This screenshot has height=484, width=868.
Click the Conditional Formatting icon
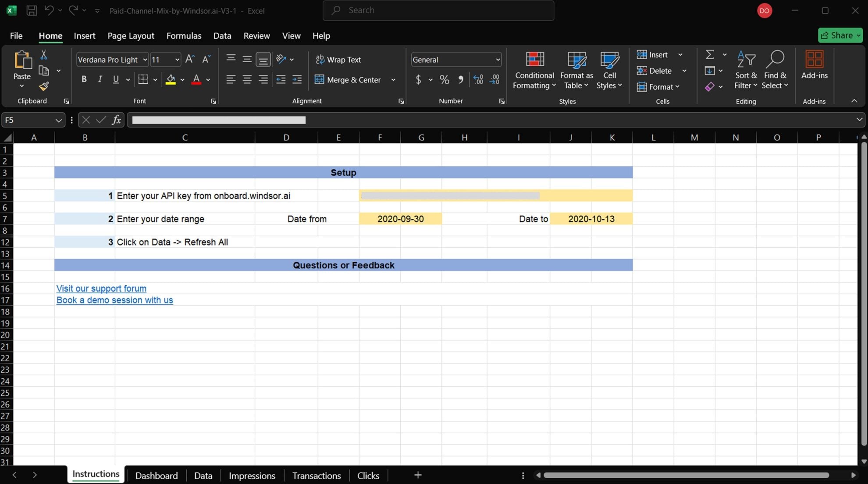534,70
